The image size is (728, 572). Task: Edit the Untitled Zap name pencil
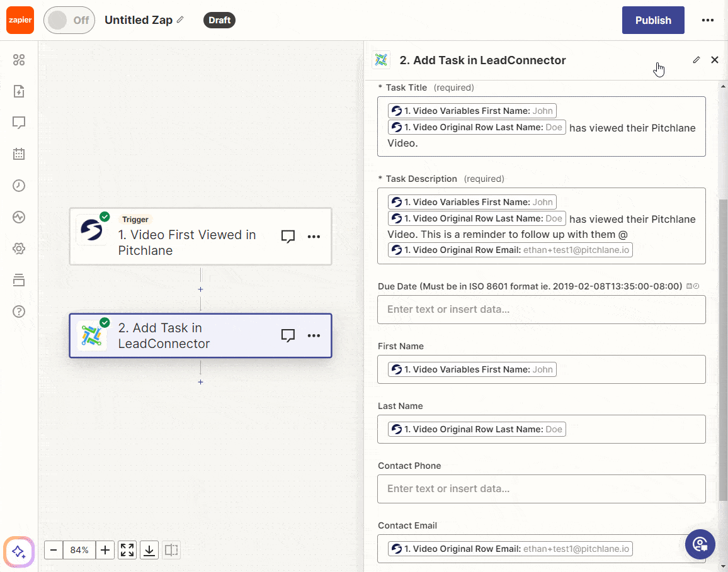(x=181, y=20)
